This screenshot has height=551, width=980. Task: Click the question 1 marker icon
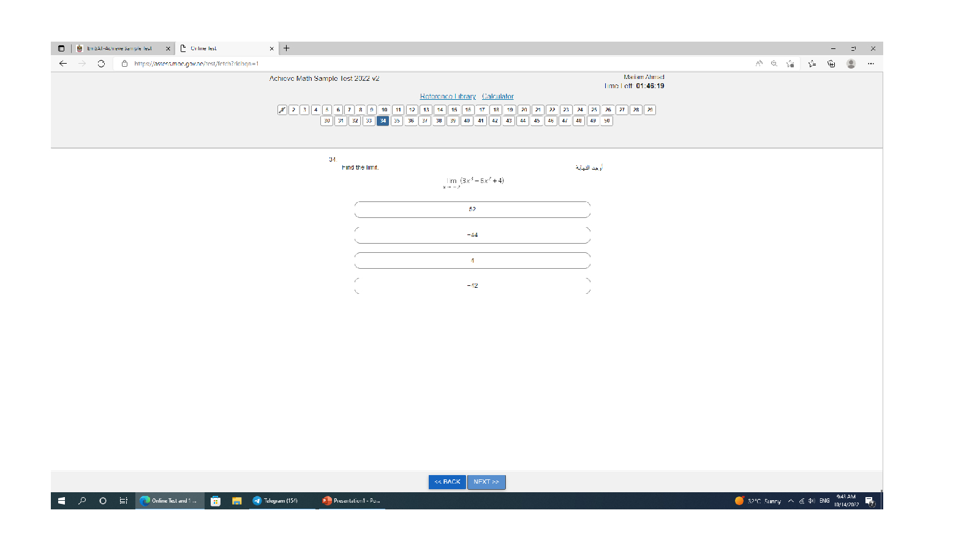coord(282,110)
